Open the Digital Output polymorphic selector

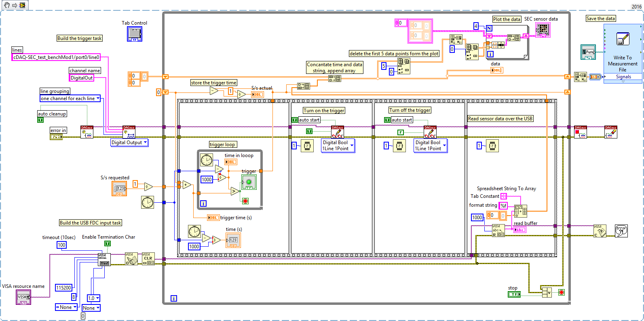(x=146, y=143)
